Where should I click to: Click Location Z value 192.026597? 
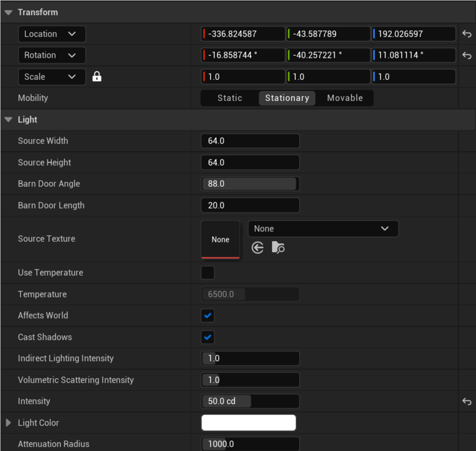(413, 34)
